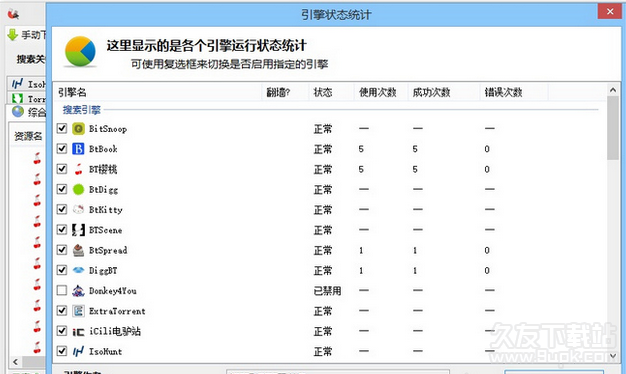Screen dimensions: 626x374
Task: Click the BtSpread engine name text
Action: click(x=108, y=250)
